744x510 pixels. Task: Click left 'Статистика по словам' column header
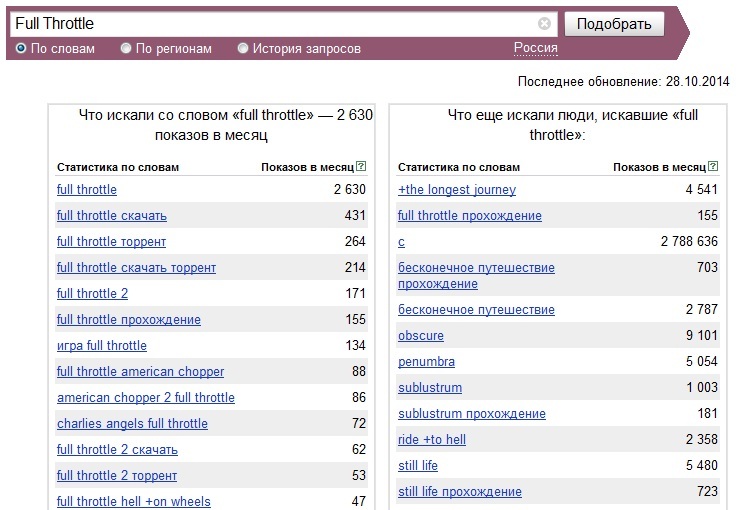[118, 167]
